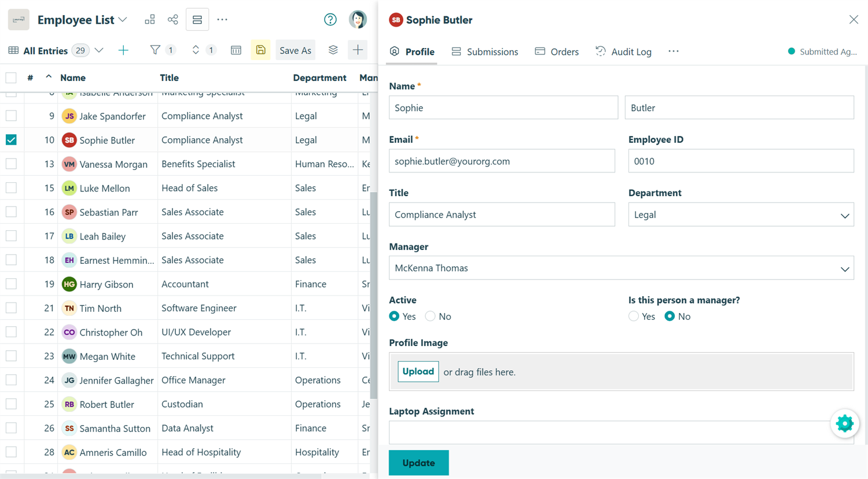868x479 pixels.
Task: Open the Audit Log tab
Action: tap(623, 51)
